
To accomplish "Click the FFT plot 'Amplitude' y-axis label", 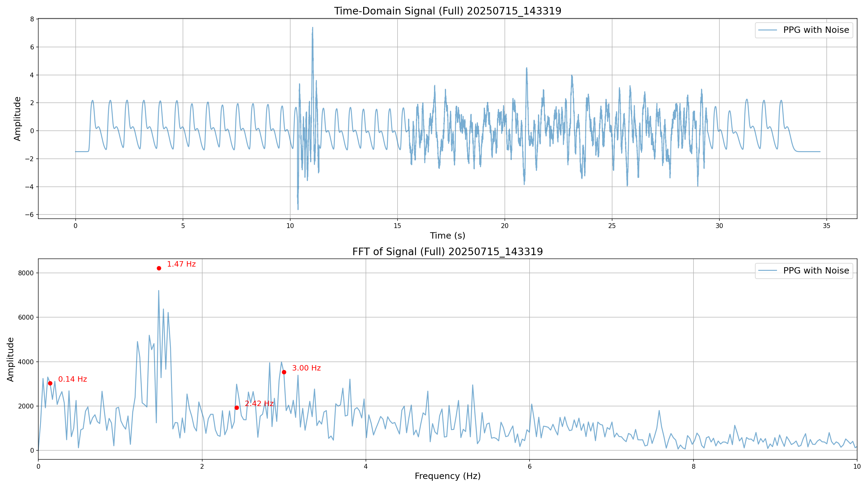I will (11, 359).
